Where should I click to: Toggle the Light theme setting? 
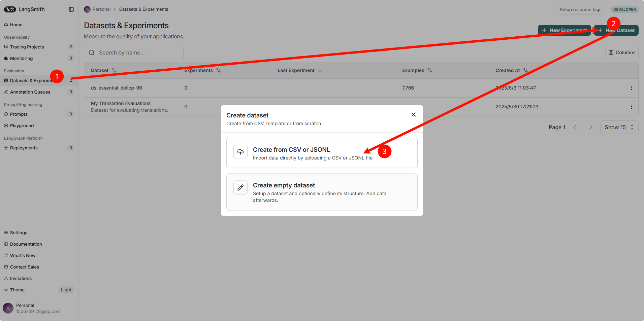(66, 290)
